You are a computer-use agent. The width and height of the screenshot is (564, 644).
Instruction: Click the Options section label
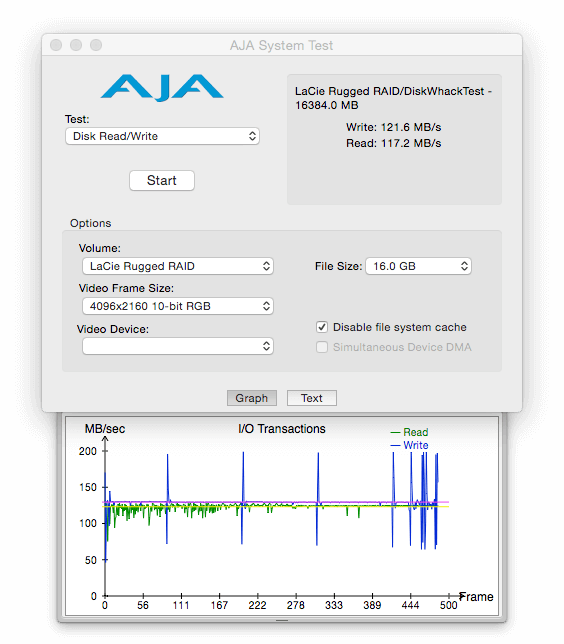(90, 223)
